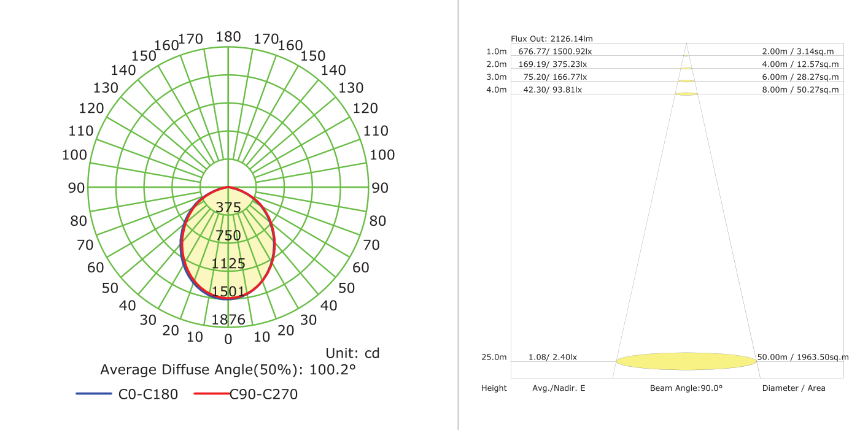Click the 3.0m height label
The height and width of the screenshot is (430, 868).
tap(497, 77)
